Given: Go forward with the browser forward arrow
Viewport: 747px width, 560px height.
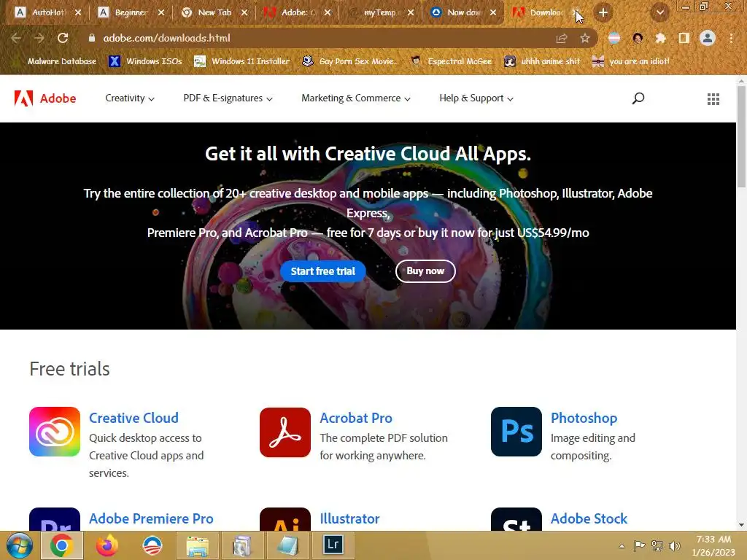Looking at the screenshot, I should point(39,38).
